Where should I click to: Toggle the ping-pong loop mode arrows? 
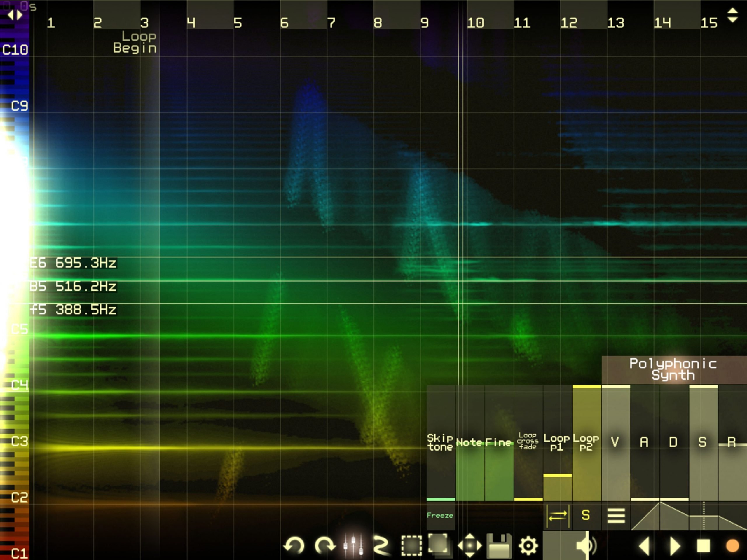click(x=558, y=515)
